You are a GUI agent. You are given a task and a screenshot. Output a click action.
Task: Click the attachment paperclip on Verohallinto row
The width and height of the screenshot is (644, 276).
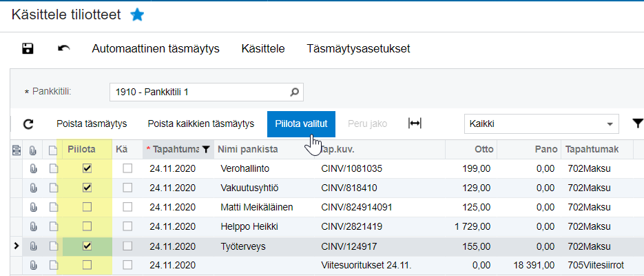click(x=33, y=168)
